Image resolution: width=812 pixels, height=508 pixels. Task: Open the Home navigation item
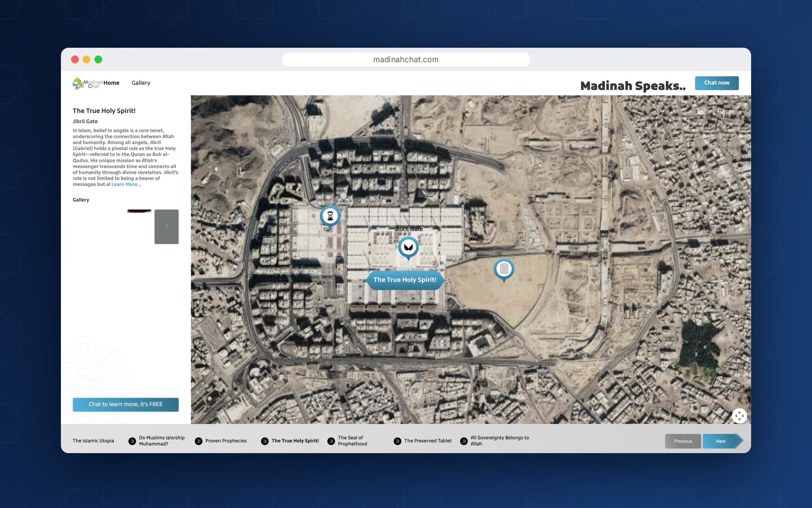111,83
